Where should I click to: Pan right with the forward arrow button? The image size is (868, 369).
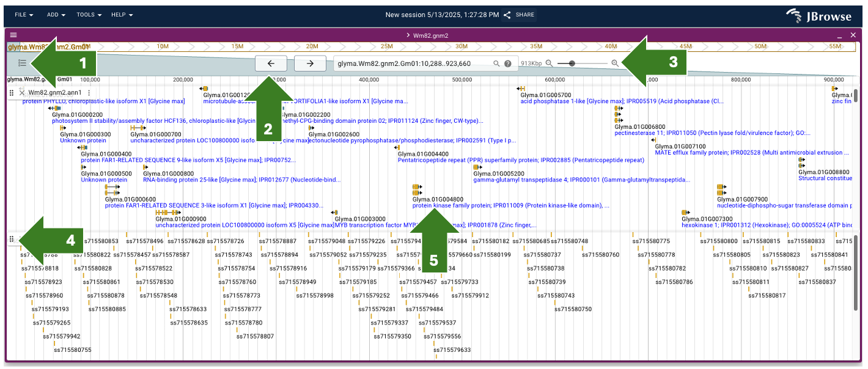pyautogui.click(x=310, y=64)
